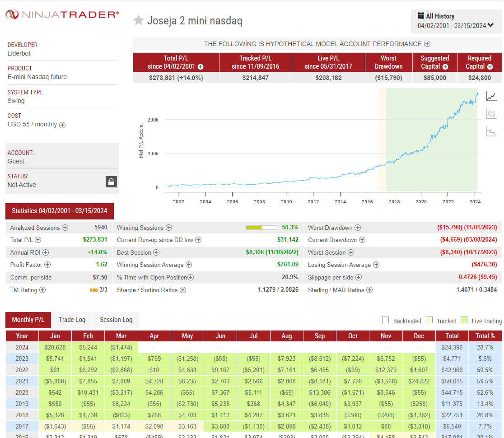This screenshot has height=438, width=504.
Task: Click plus icon beside Worst Session
Action: click(x=351, y=252)
